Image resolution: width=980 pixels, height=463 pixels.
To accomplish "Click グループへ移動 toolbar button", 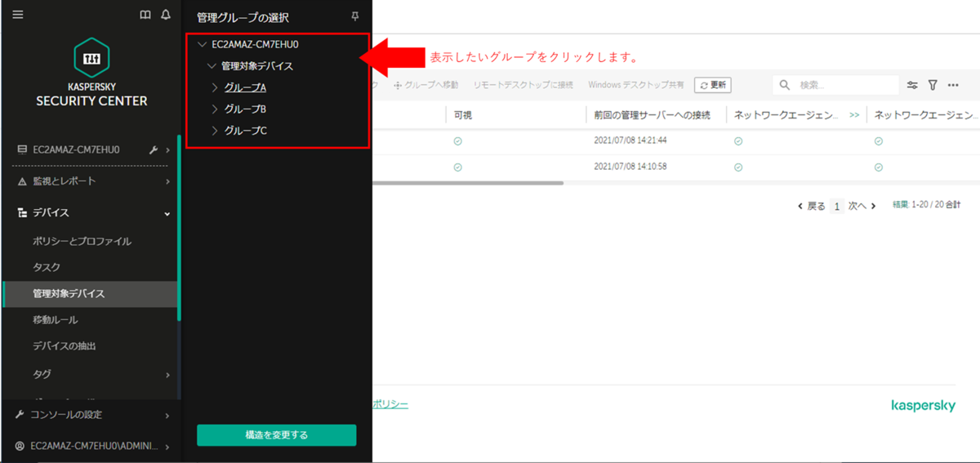I will [x=426, y=85].
